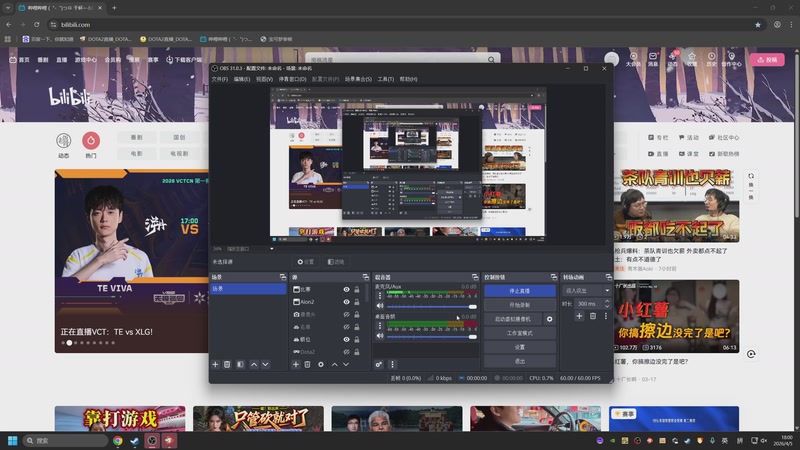This screenshot has height=450, width=800.
Task: Delete selected source with Sources trash icon
Action: tap(307, 364)
